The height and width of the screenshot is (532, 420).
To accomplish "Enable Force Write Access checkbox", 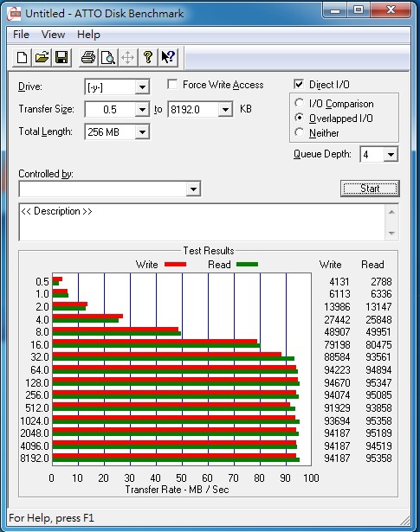I will pyautogui.click(x=172, y=85).
